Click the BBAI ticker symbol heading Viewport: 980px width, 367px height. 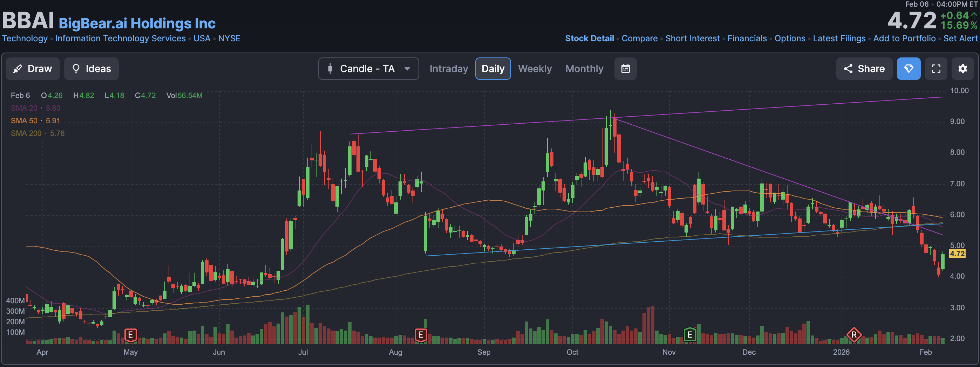coord(28,21)
